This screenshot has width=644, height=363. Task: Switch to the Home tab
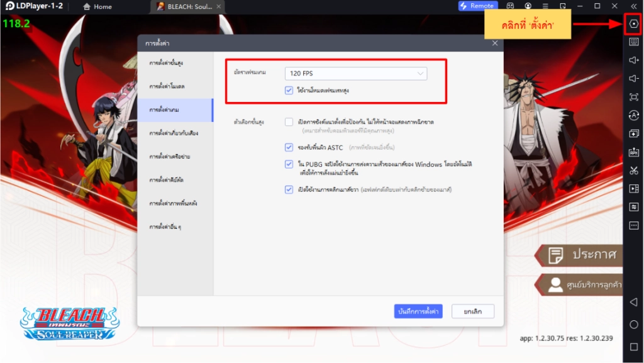tap(97, 6)
